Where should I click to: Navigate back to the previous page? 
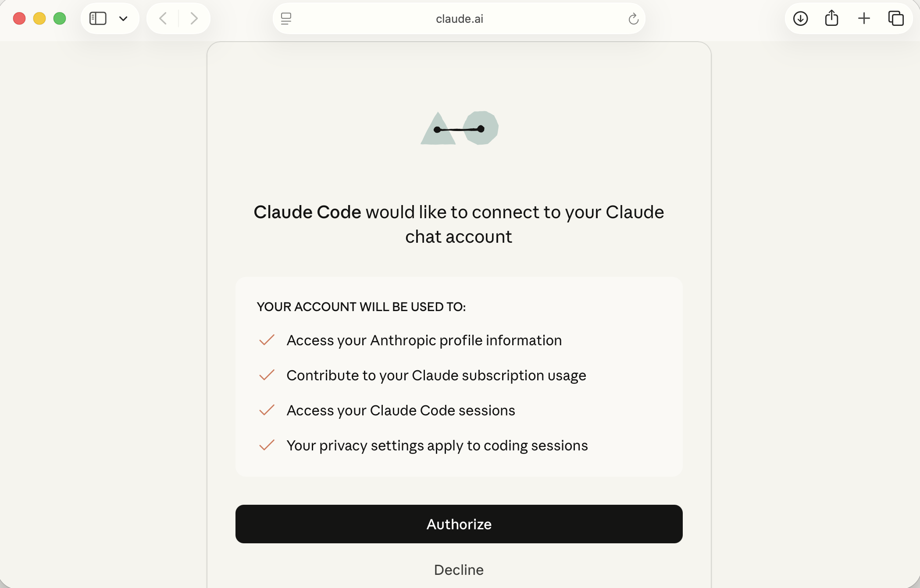162,18
